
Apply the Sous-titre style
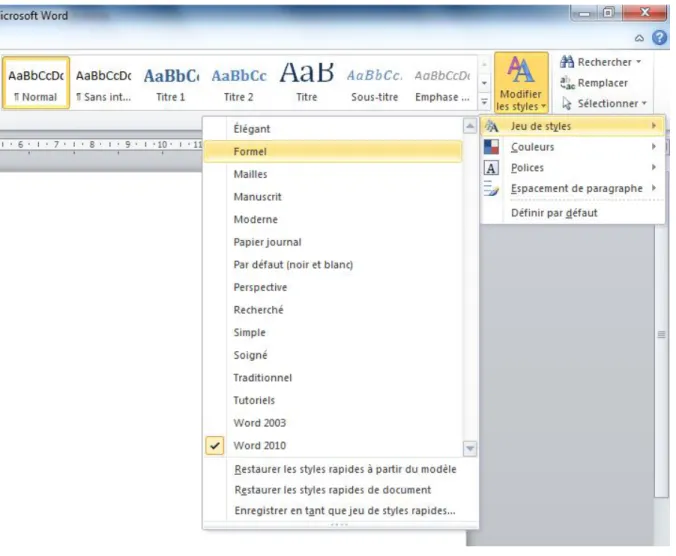[375, 83]
